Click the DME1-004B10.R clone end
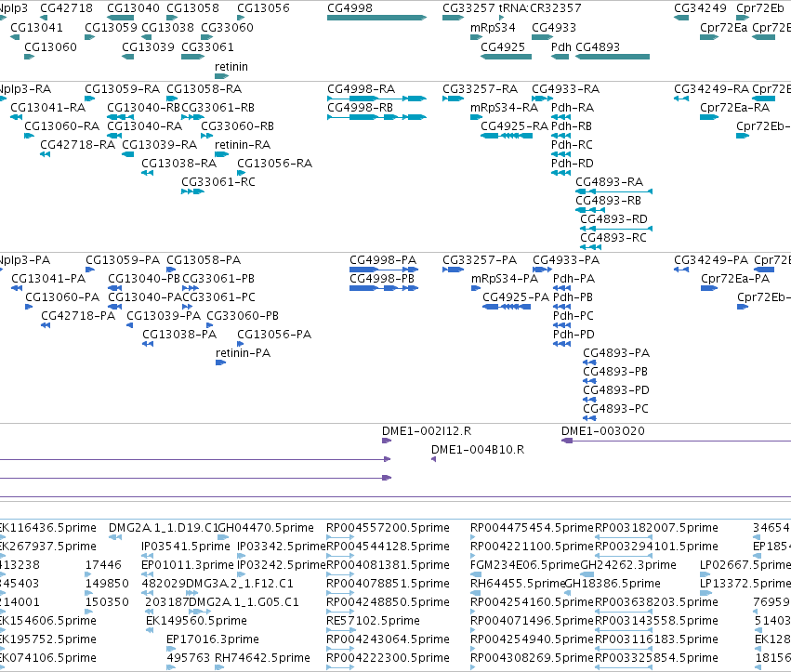The width and height of the screenshot is (791, 672). [433, 459]
